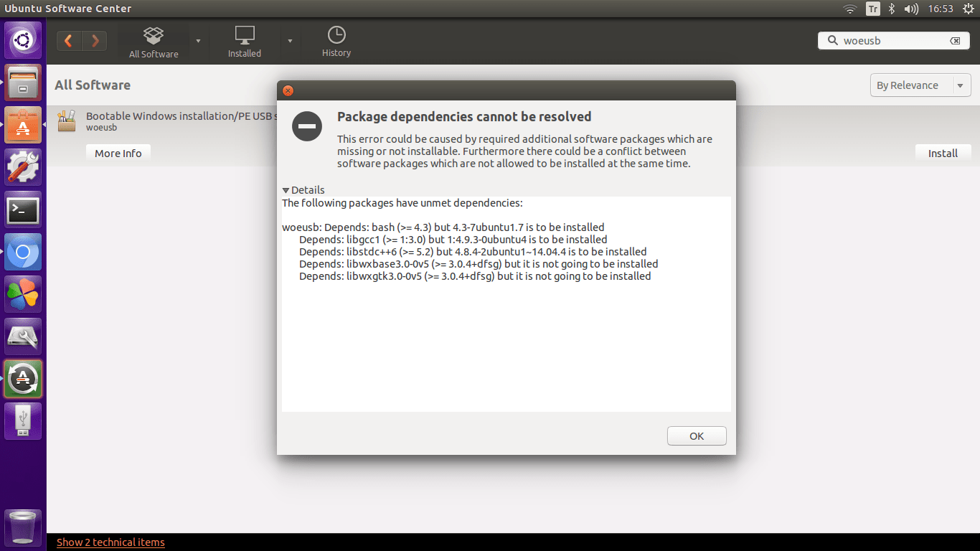Launch the colorful clover app in dock
This screenshot has width=980, height=551.
(24, 294)
